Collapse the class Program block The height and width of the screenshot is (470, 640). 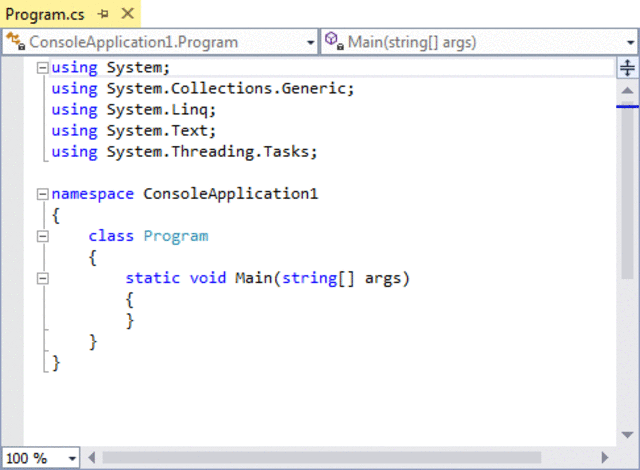[x=42, y=236]
